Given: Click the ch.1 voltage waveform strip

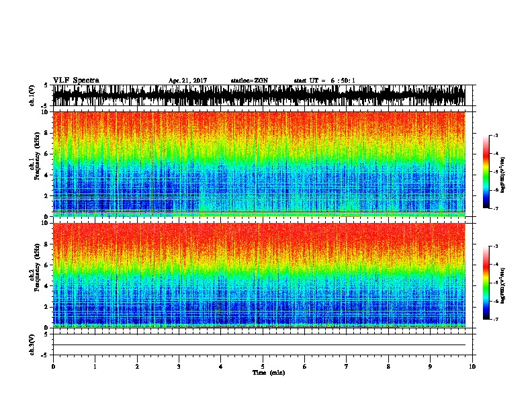Looking at the screenshot, I should click(259, 95).
